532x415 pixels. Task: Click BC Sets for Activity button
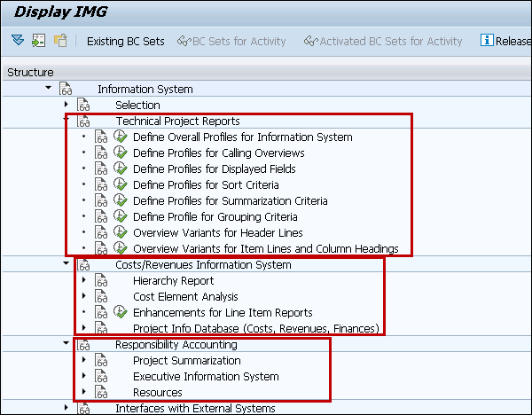click(231, 41)
